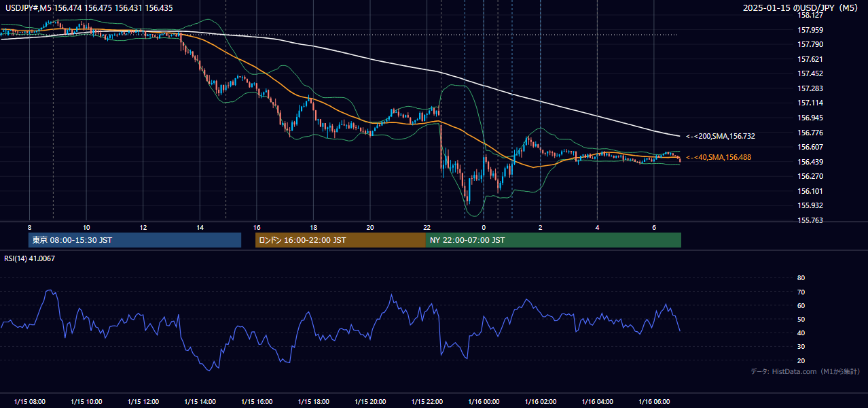Image resolution: width=868 pixels, height=408 pixels.
Task: Click the RSI scale level 70
Action: [801, 292]
